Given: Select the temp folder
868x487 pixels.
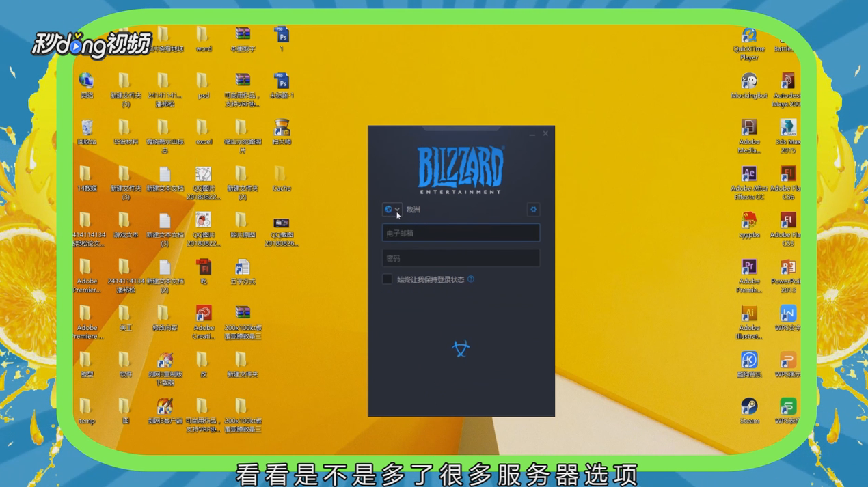Looking at the screenshot, I should click(86, 411).
